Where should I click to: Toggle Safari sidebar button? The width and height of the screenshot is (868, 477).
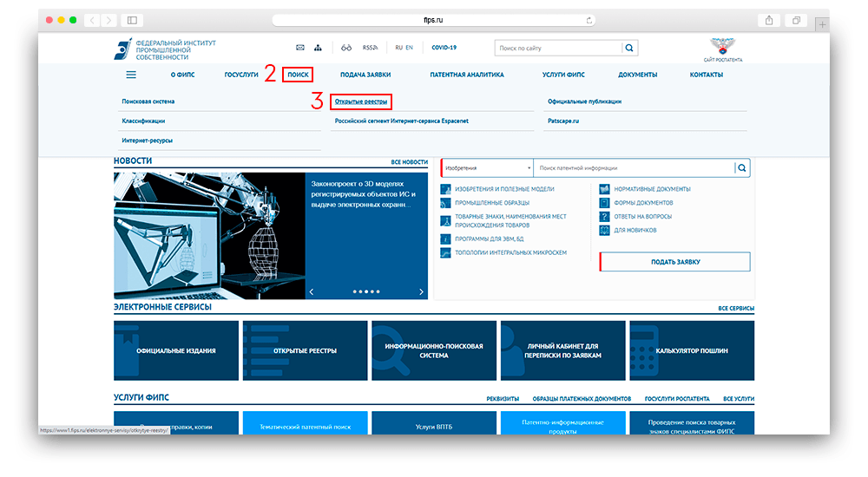click(x=132, y=21)
